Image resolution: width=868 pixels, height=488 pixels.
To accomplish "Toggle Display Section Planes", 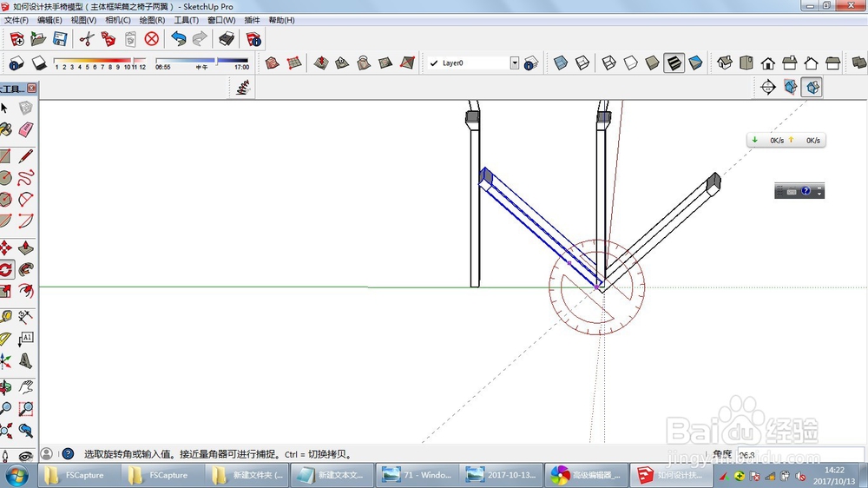I will tap(790, 87).
